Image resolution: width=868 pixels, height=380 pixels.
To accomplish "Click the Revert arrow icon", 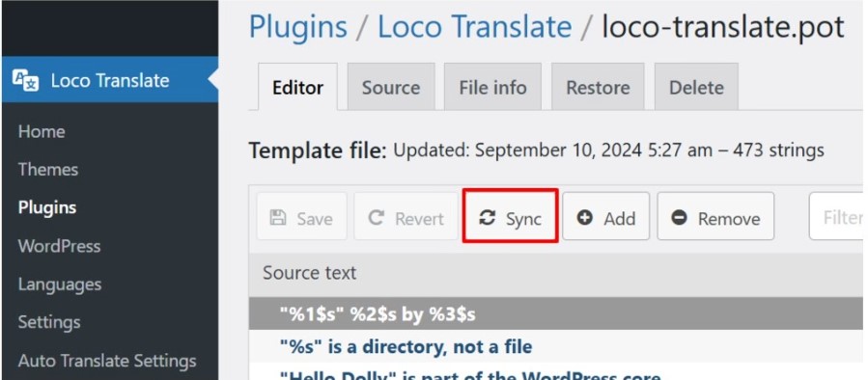I will point(377,218).
